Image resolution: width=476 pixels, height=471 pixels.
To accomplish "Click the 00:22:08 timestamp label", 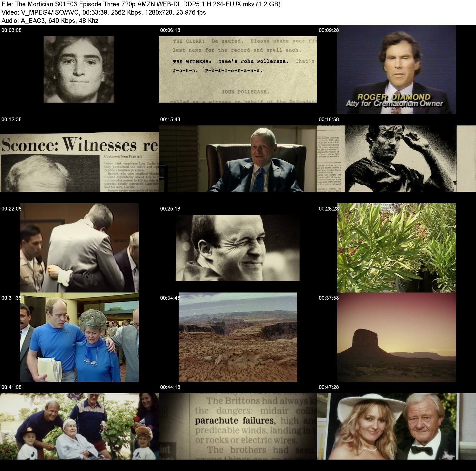I will [x=11, y=209].
